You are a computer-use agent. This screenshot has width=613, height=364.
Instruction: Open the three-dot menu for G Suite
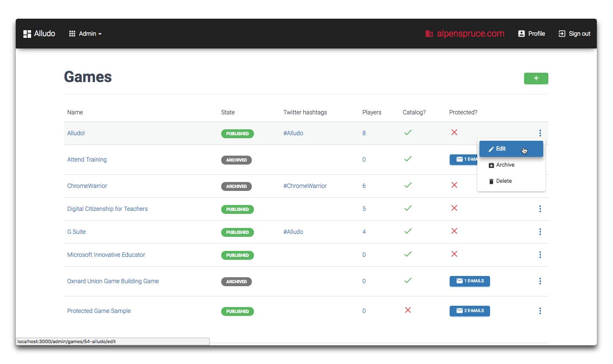pos(540,232)
